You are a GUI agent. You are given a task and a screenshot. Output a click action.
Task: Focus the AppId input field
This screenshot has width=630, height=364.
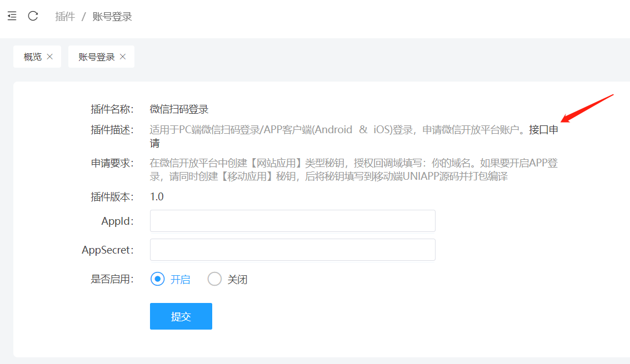pyautogui.click(x=292, y=221)
